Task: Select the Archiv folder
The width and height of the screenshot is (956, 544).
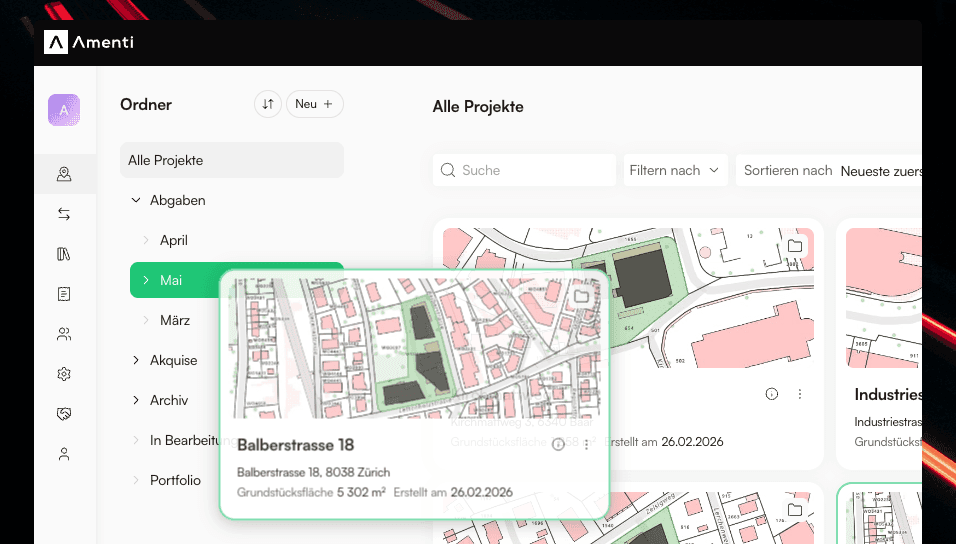Action: coord(169,400)
